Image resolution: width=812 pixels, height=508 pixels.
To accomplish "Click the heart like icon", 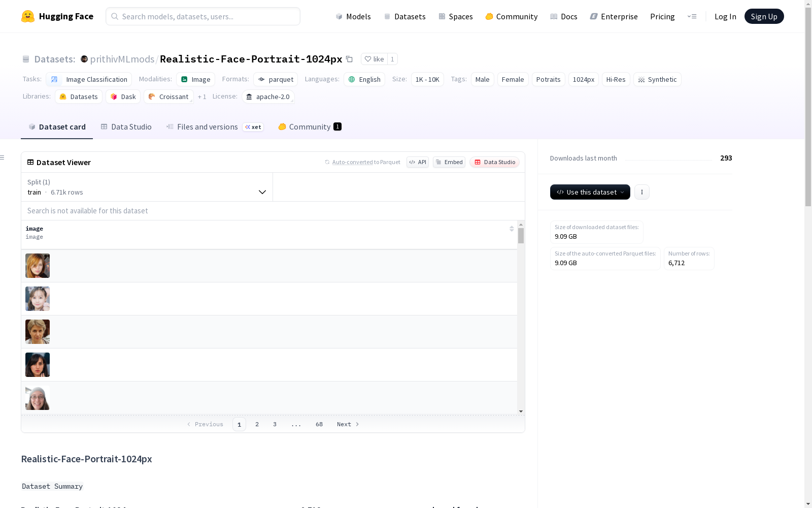I will (368, 59).
